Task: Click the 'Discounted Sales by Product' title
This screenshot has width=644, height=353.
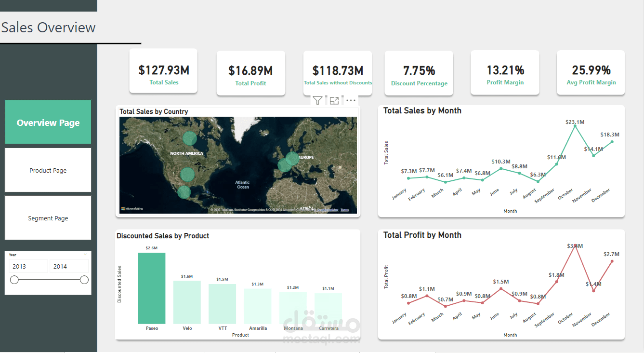Action: click(x=163, y=236)
